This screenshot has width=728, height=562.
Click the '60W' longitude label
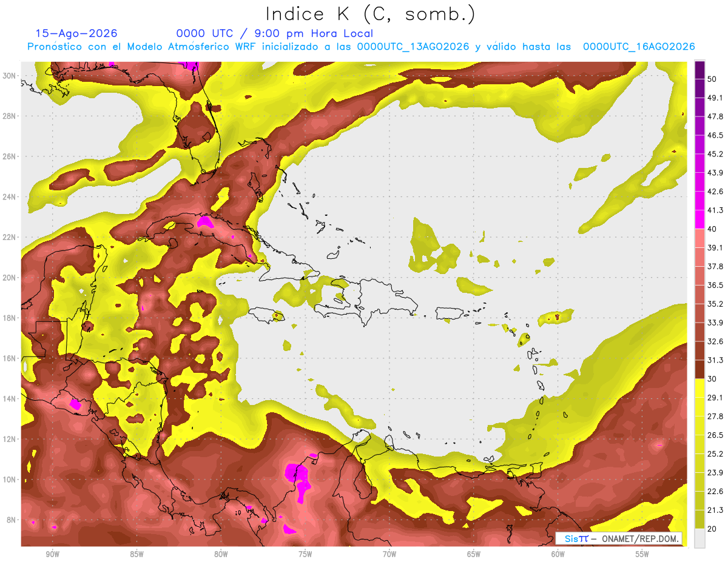click(558, 554)
